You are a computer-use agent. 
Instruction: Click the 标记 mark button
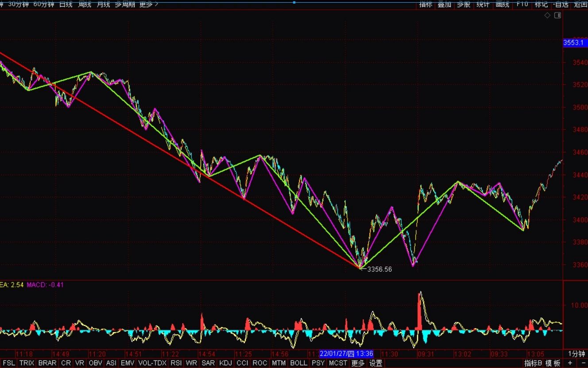tap(541, 4)
